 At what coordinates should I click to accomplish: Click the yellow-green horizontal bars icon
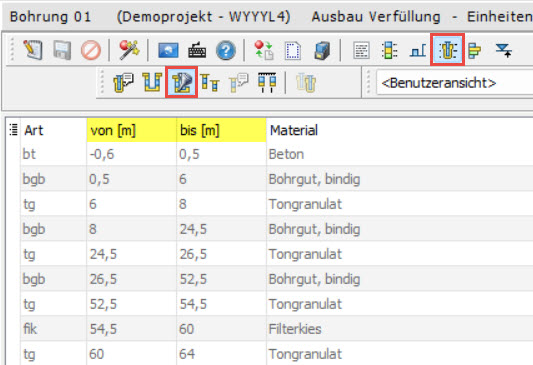pyautogui.click(x=475, y=51)
